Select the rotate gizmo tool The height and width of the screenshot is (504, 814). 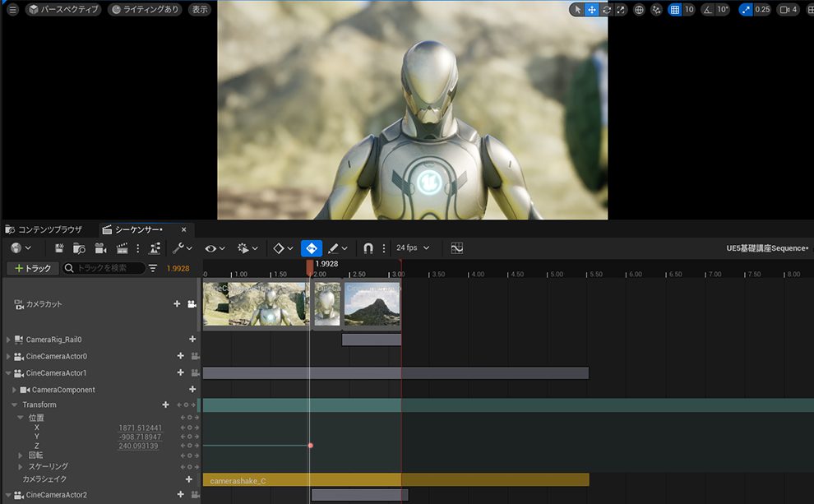click(607, 10)
